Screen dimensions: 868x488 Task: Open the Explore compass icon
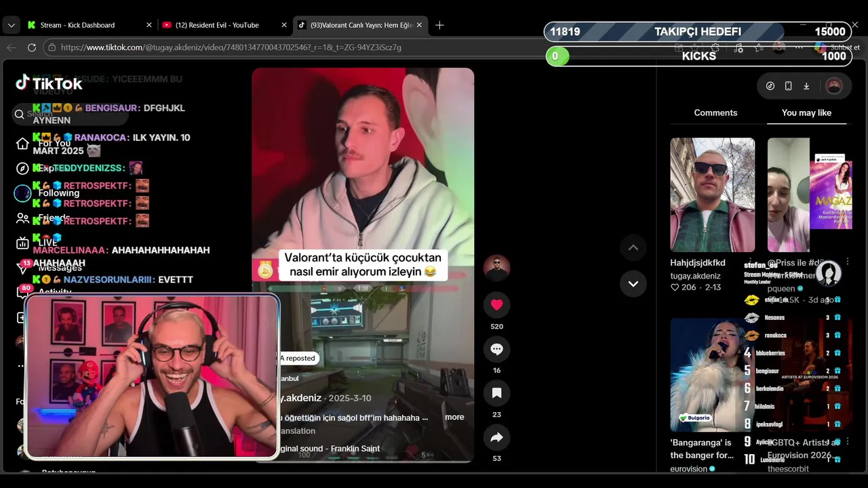22,168
